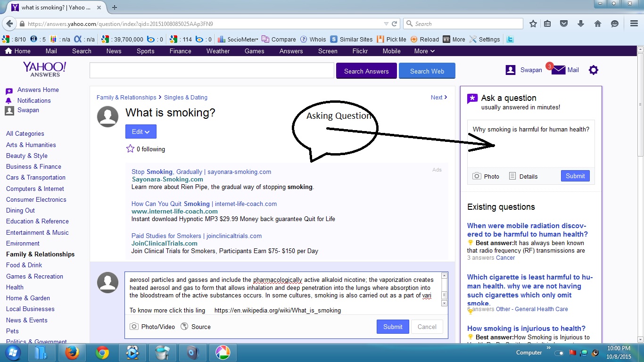Image resolution: width=644 pixels, height=362 pixels.
Task: Click Similar Sites toolbar button
Action: pyautogui.click(x=352, y=40)
